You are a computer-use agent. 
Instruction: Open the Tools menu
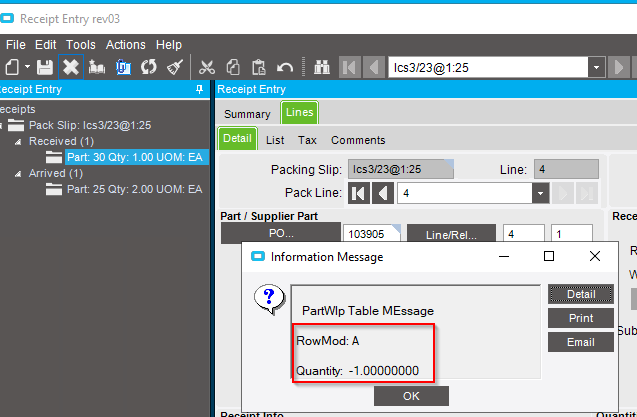pyautogui.click(x=80, y=45)
